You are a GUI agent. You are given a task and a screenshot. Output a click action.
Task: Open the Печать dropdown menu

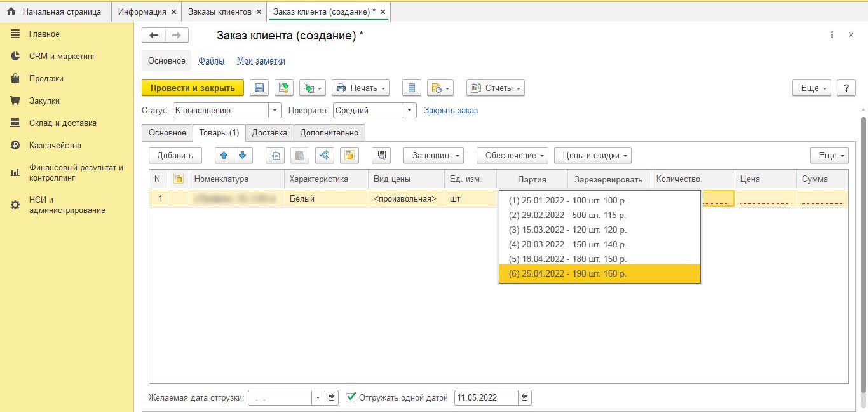(360, 88)
